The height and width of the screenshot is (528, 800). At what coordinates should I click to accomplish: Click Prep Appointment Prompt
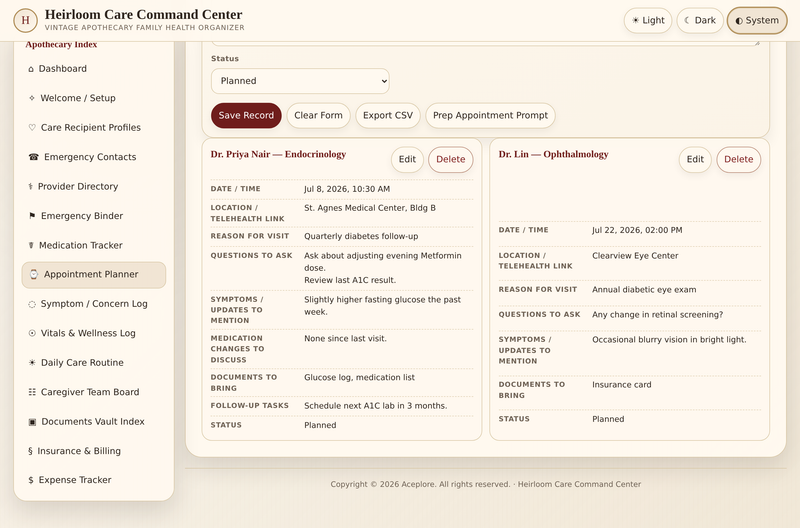490,115
